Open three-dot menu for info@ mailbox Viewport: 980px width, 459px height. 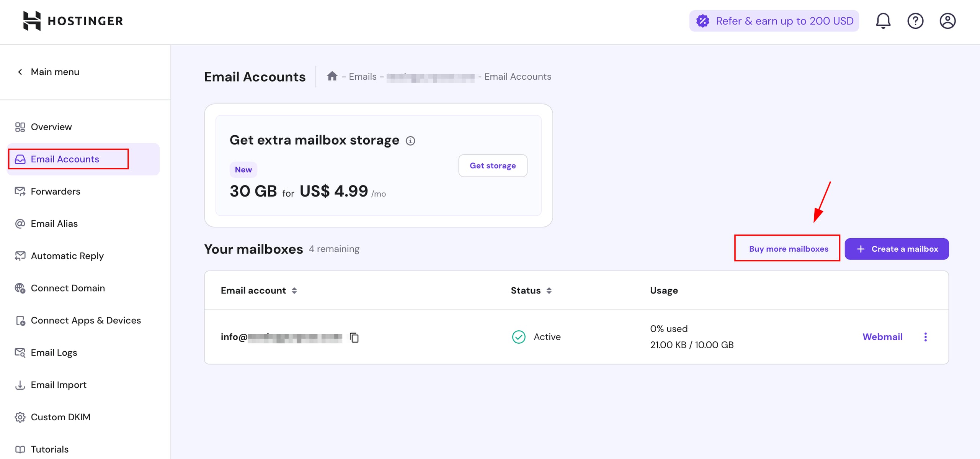[x=925, y=337]
